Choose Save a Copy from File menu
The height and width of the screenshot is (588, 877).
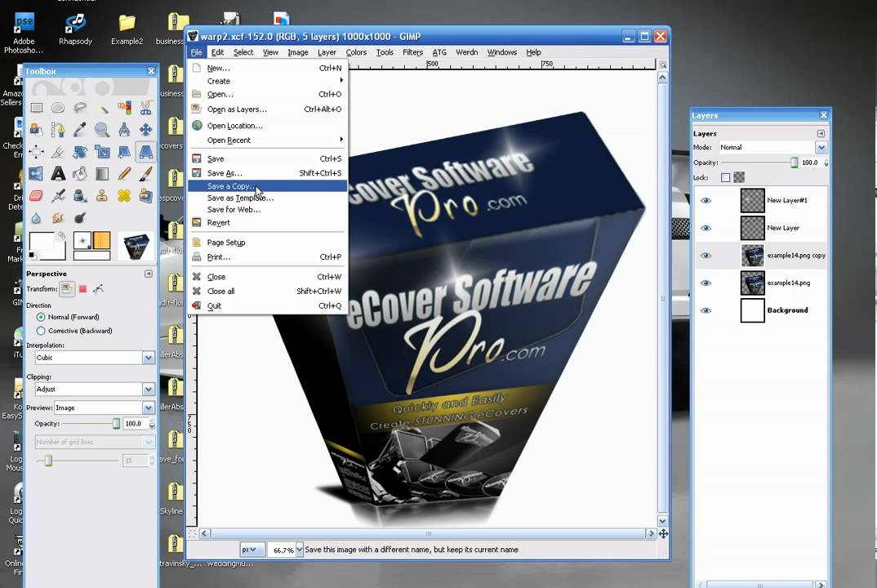coord(267,185)
